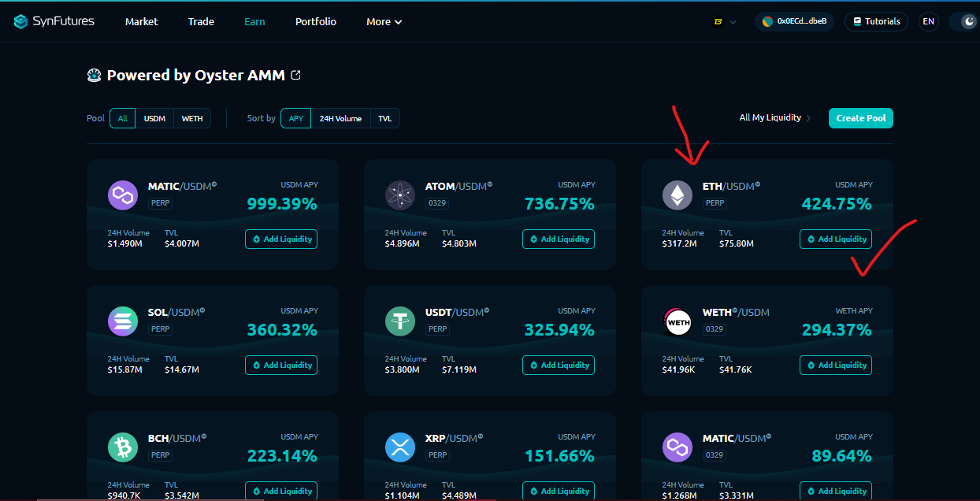
Task: Click the PERP tag on USDT card
Action: click(438, 329)
